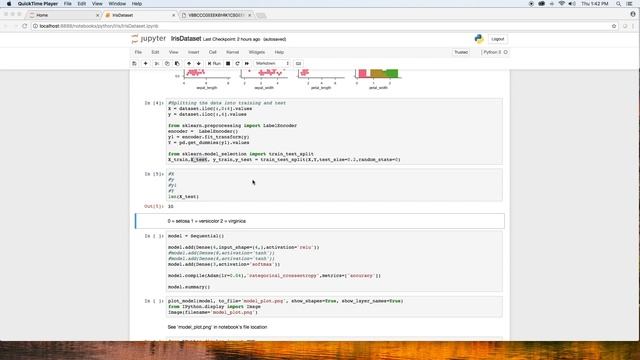The height and width of the screenshot is (360, 640).
Task: Click the Python logo icon
Action: pos(479,39)
